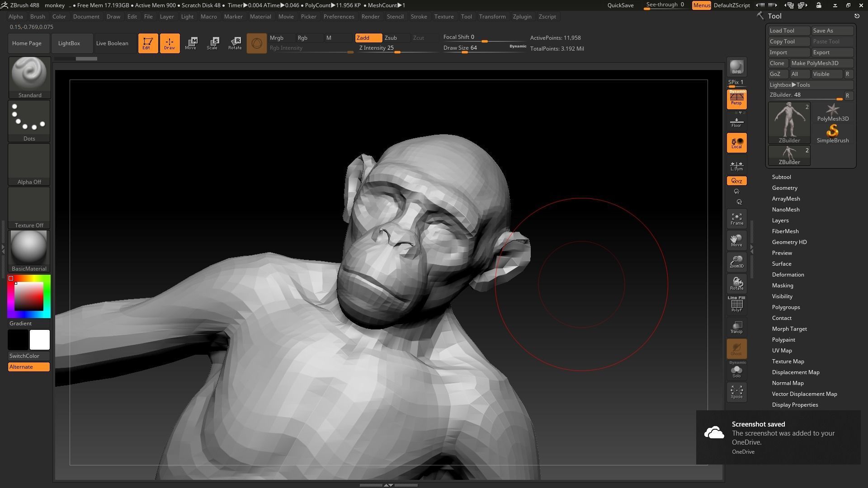Select the Edit mode icon

[148, 43]
